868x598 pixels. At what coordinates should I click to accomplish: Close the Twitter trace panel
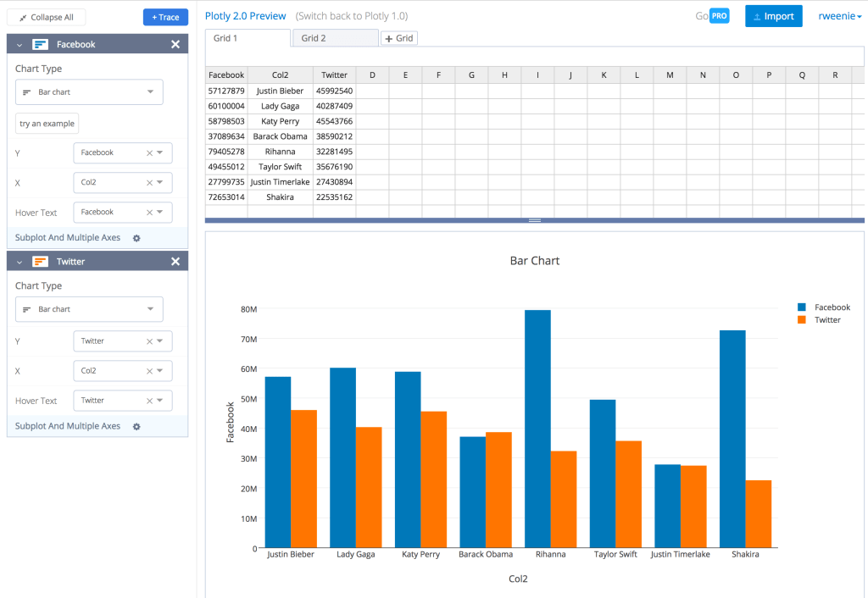tap(175, 262)
